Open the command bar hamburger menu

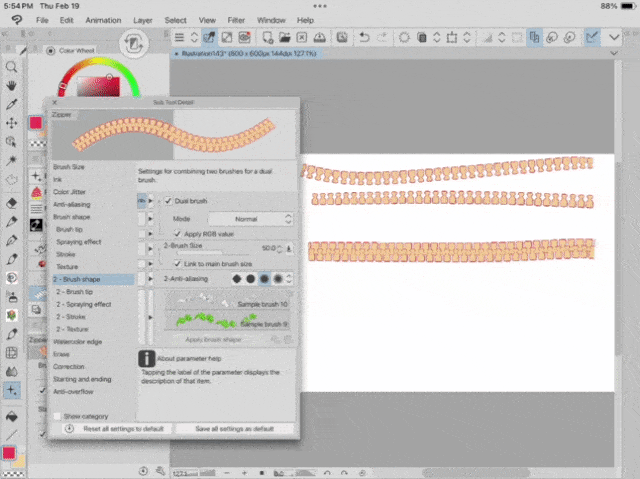(179, 38)
